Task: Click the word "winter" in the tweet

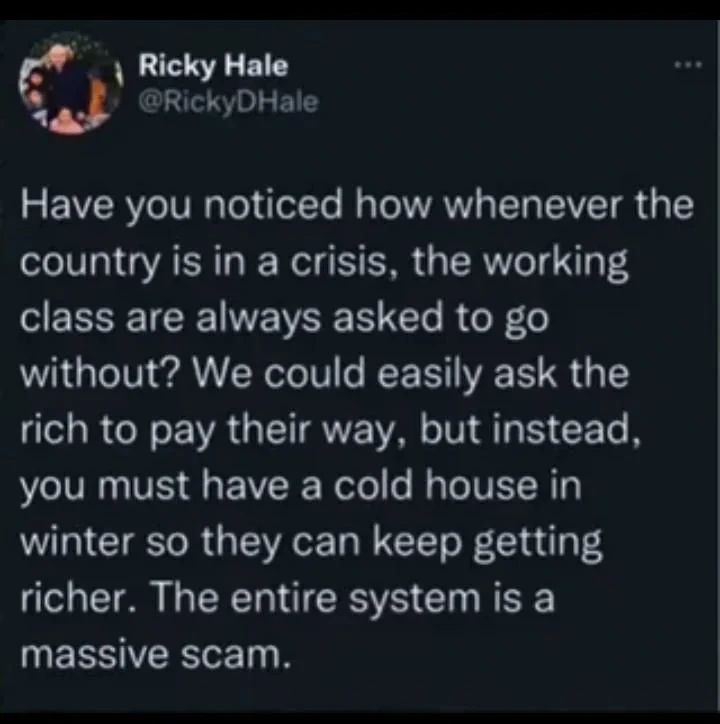Action: pyautogui.click(x=78, y=542)
